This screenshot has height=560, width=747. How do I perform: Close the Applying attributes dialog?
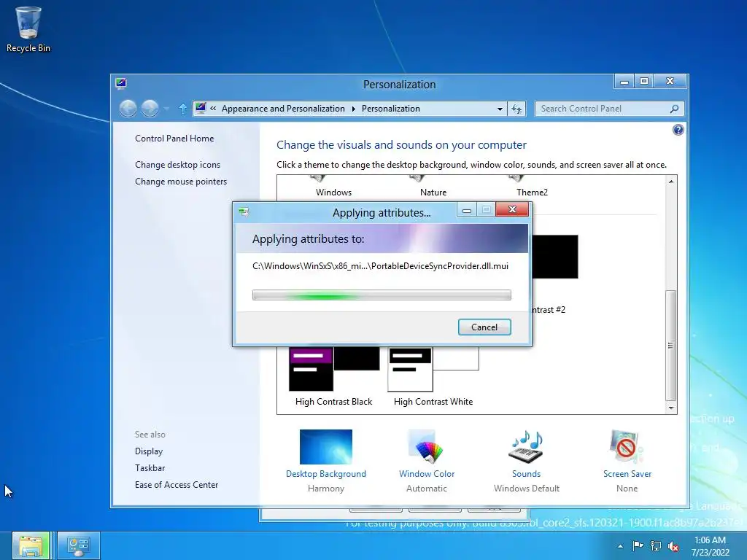pos(512,209)
